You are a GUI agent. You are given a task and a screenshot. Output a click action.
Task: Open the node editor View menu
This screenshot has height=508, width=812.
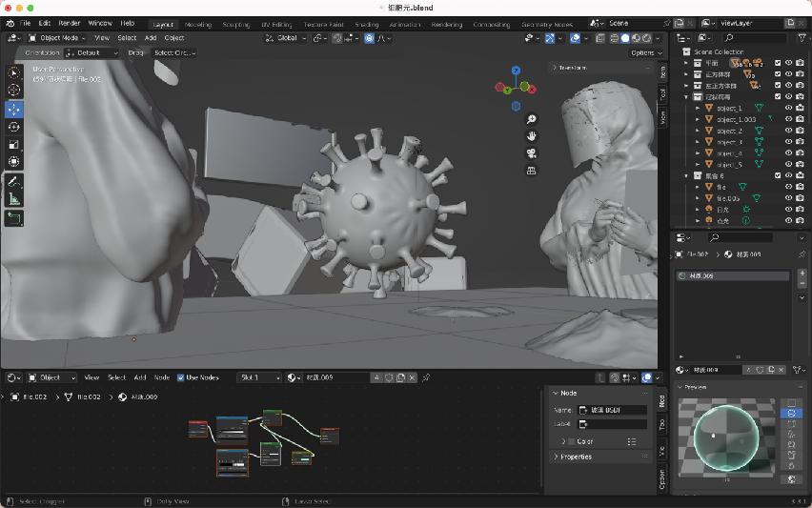coord(91,378)
